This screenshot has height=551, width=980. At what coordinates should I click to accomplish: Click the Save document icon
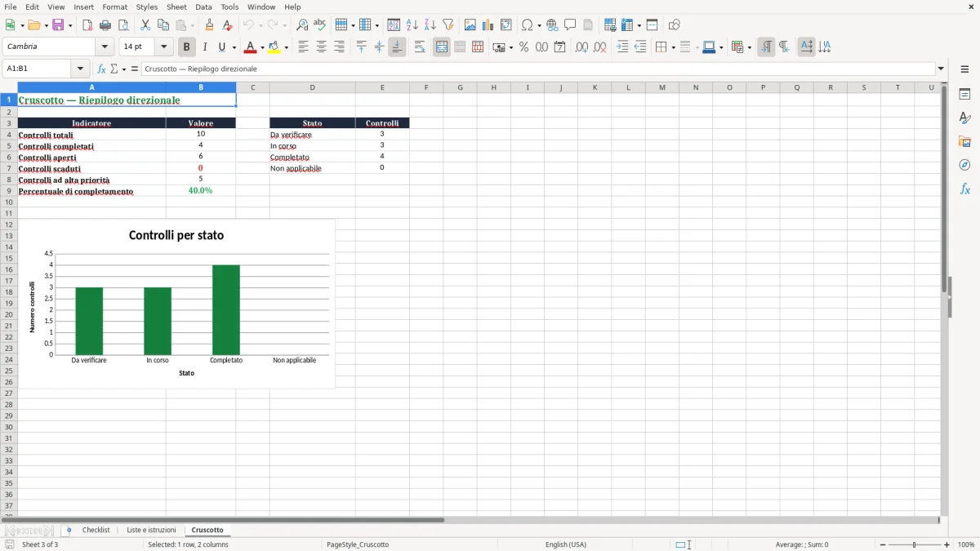[58, 25]
